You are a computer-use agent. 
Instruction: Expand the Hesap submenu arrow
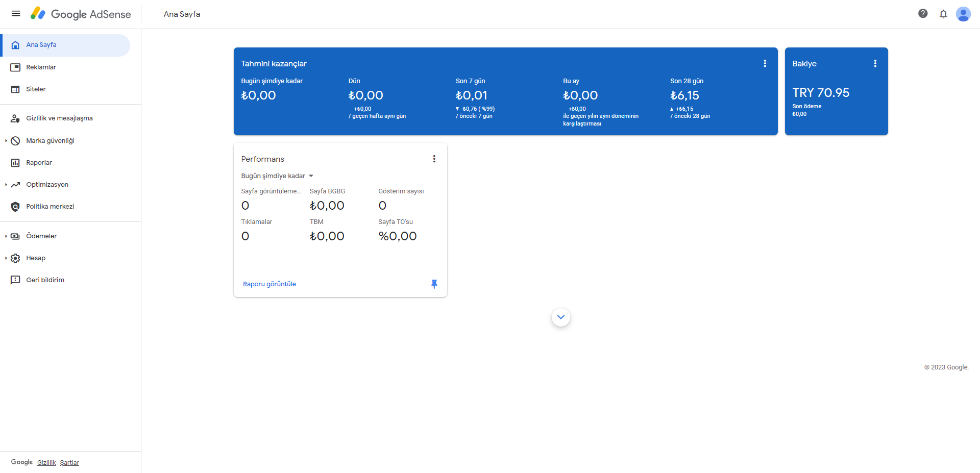click(x=6, y=258)
